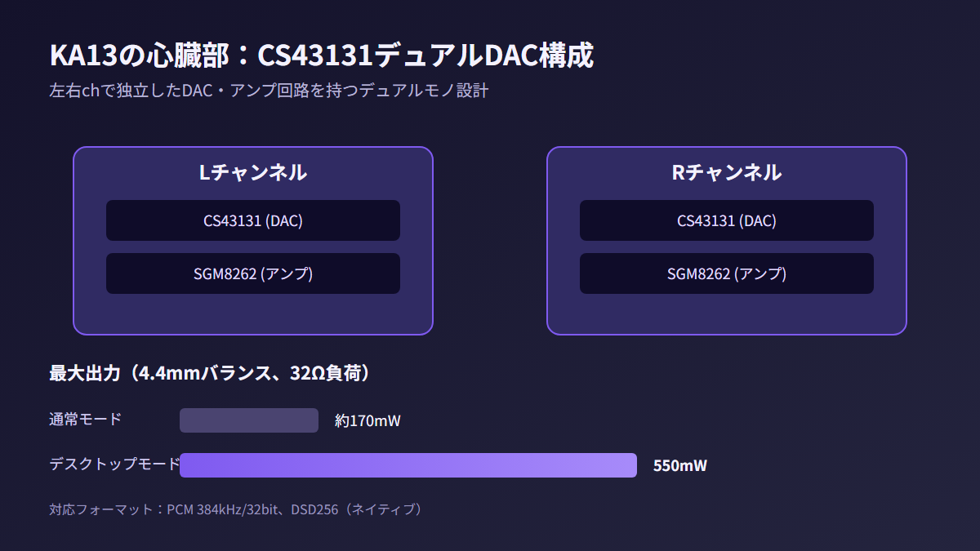Screen dimensions: 980x551
Task: Click the 約170mW value label
Action: click(367, 421)
